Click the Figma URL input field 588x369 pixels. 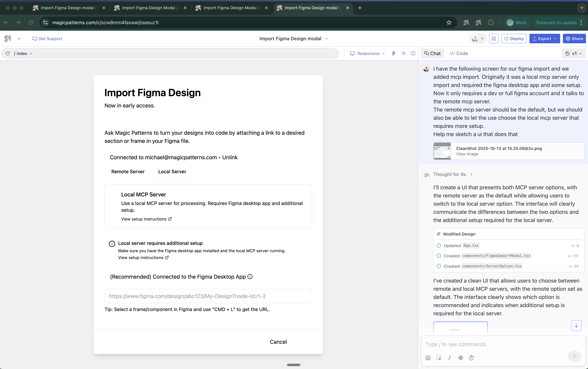tap(208, 296)
